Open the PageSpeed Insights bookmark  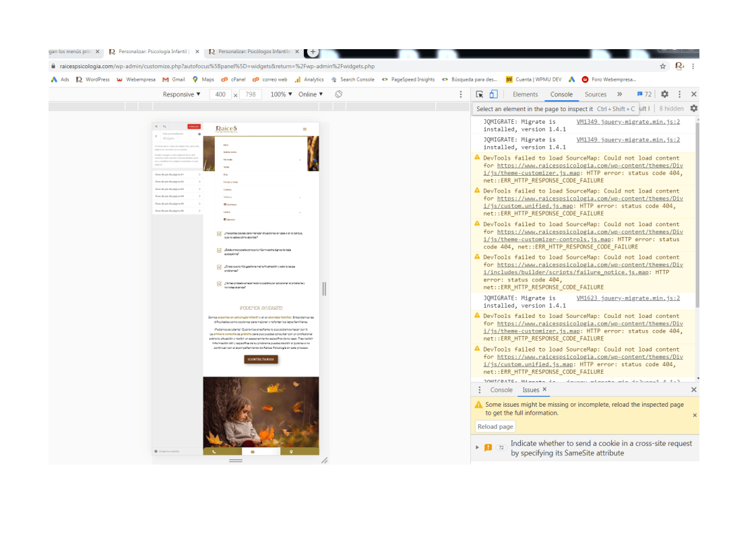[x=408, y=79]
